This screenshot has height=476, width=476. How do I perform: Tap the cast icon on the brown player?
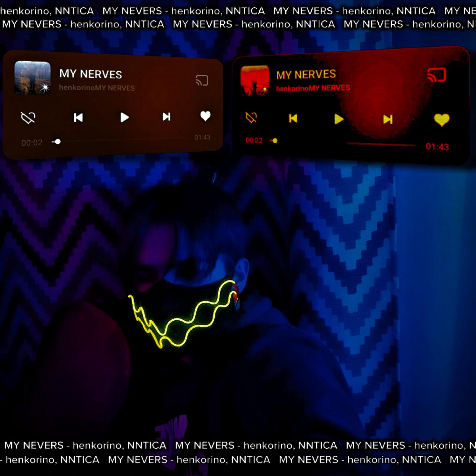coord(202,80)
